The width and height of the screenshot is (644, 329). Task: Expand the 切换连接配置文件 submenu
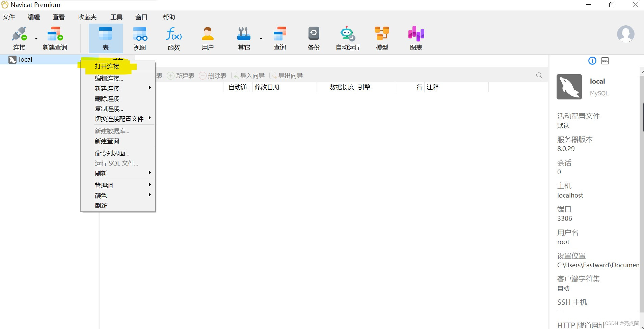[x=118, y=119]
